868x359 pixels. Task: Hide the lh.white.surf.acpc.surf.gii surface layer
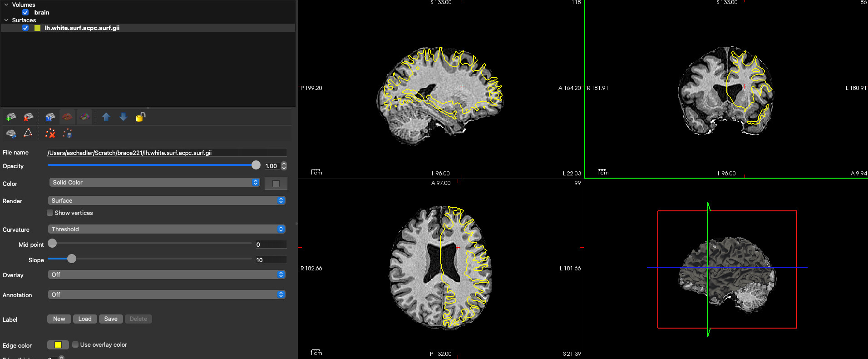[x=25, y=28]
